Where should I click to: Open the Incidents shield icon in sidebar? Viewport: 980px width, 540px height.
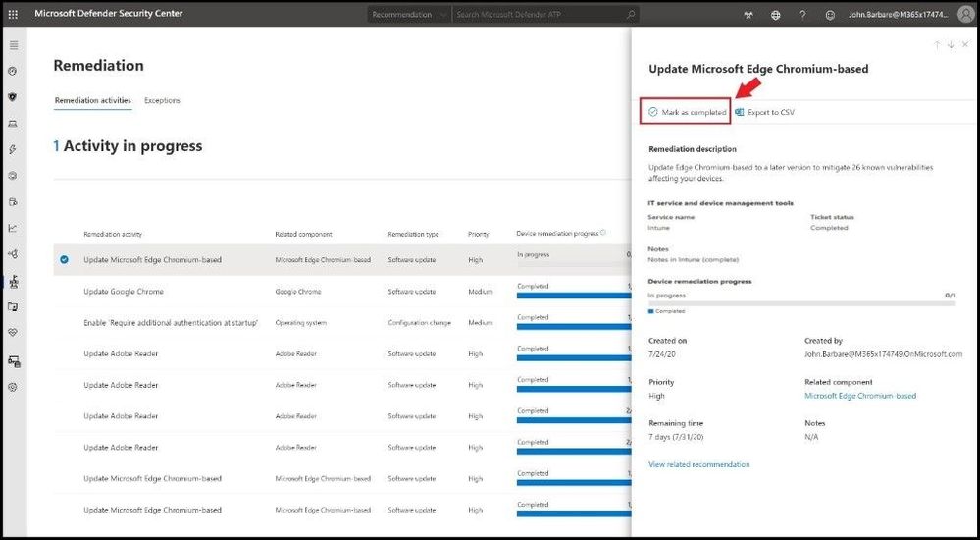tap(13, 97)
